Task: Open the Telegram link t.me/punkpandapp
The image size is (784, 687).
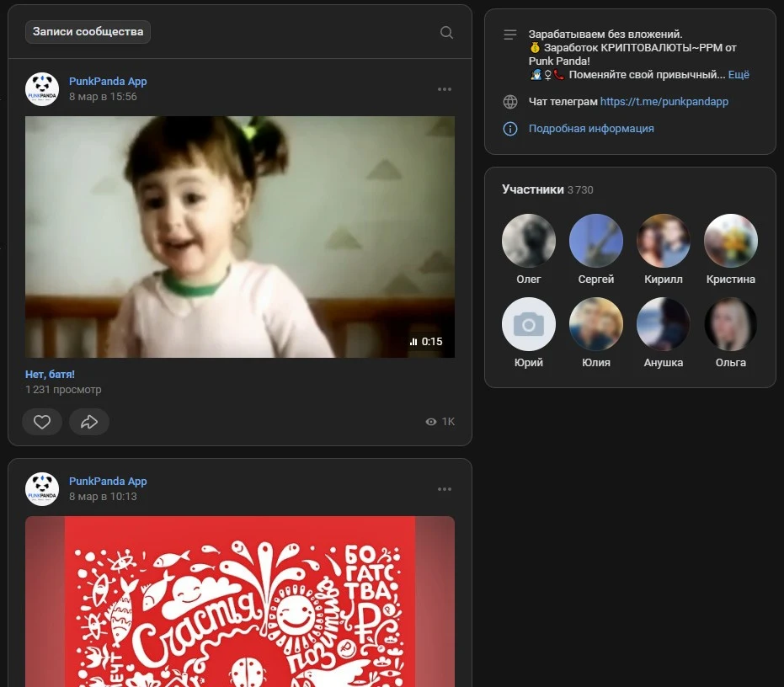Action: click(x=664, y=102)
